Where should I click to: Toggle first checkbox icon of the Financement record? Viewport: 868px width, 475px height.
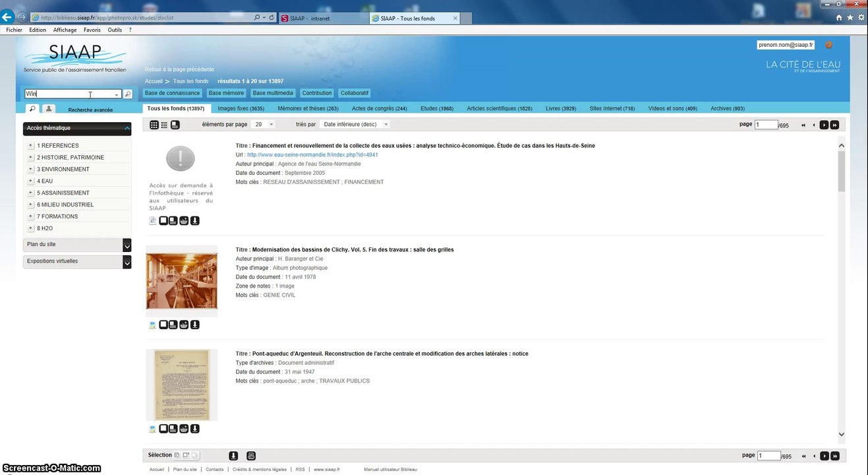pos(163,221)
